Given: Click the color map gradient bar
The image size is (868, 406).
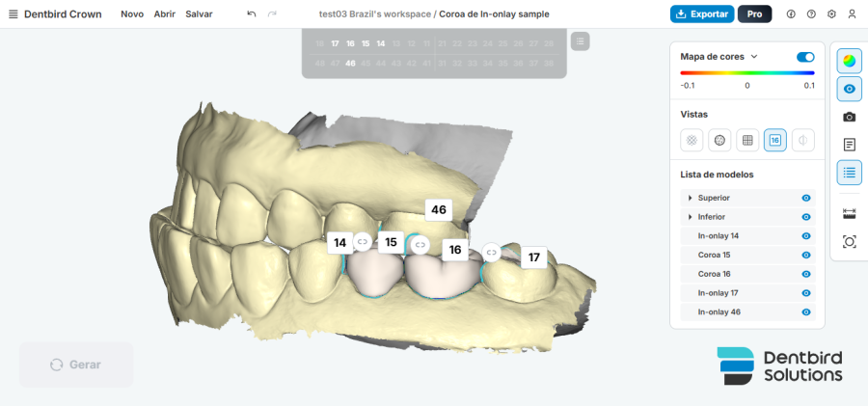Looking at the screenshot, I should tap(747, 72).
